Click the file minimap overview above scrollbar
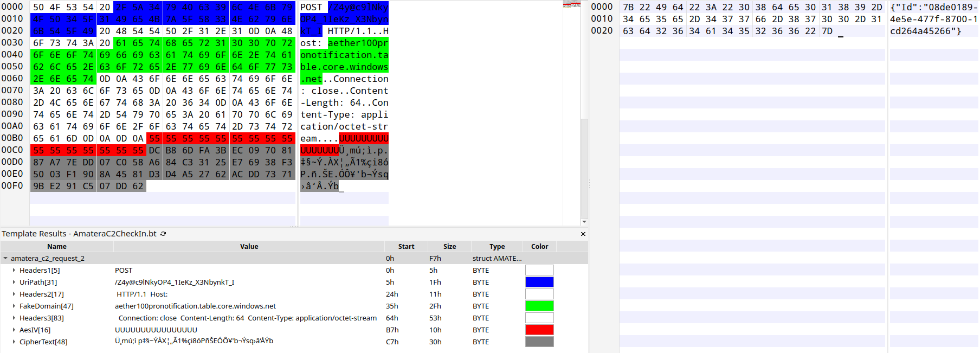This screenshot has height=353, width=980. click(x=571, y=5)
